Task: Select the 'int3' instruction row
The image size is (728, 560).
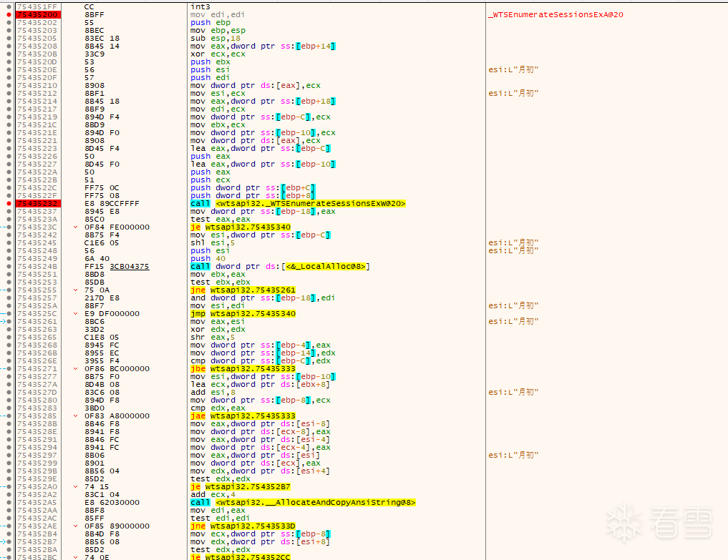Action: [200, 7]
